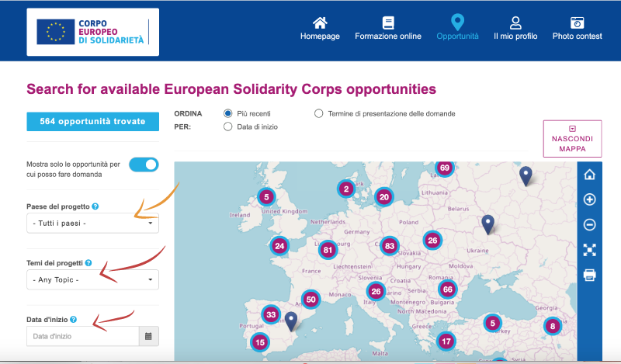Go to the Formazione online menu item
Screen dimensions: 621x364
click(387, 28)
